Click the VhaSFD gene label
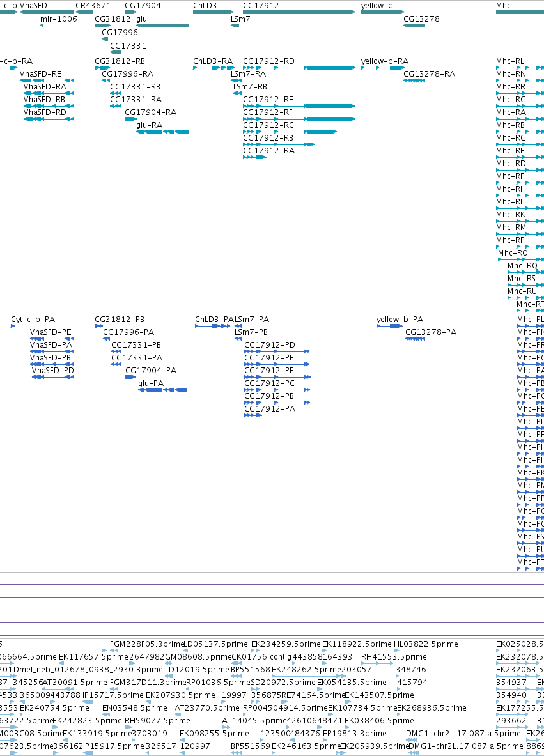544x756 pixels. tap(33, 6)
